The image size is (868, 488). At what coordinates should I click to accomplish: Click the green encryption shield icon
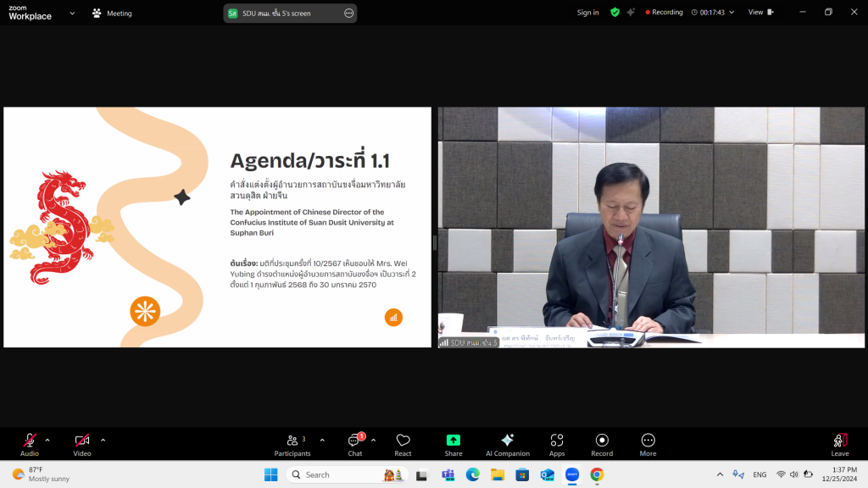615,13
